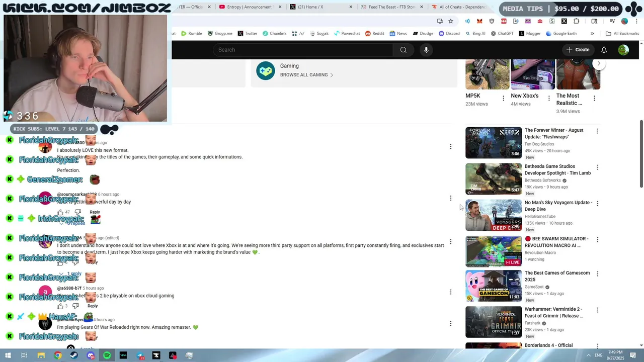Open the Powerchat bookmark
The height and width of the screenshot is (362, 644).
coord(347,34)
